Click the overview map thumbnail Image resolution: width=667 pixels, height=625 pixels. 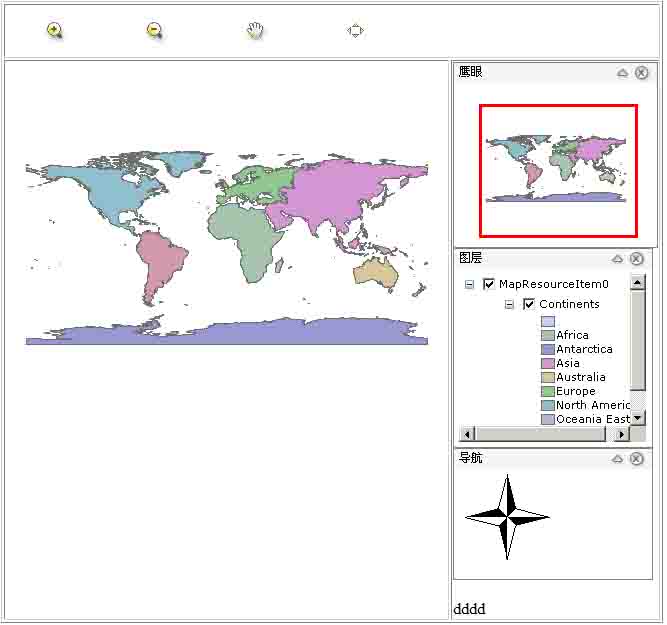[556, 169]
